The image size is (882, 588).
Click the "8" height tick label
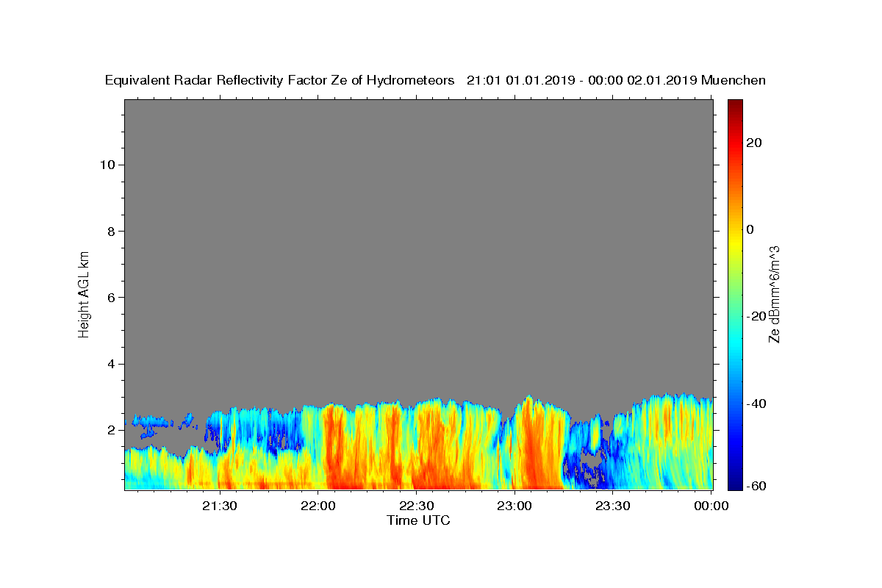112,231
